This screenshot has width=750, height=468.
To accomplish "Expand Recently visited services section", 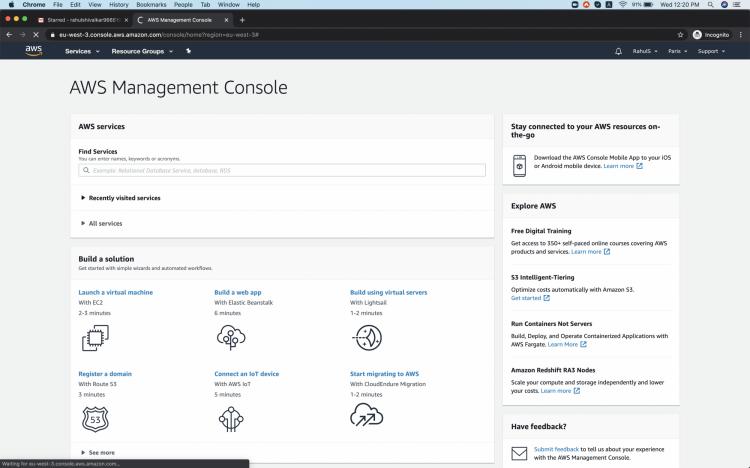I will coord(124,198).
